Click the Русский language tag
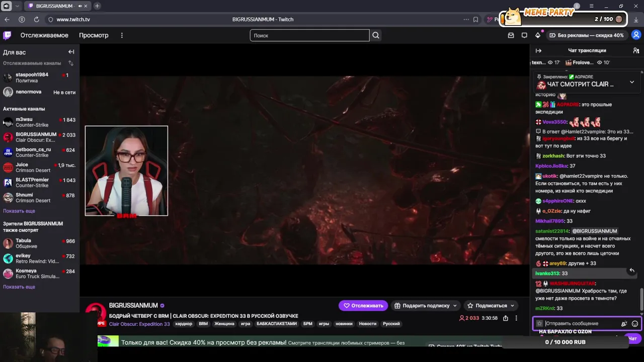Image resolution: width=644 pixels, height=362 pixels. [391, 324]
